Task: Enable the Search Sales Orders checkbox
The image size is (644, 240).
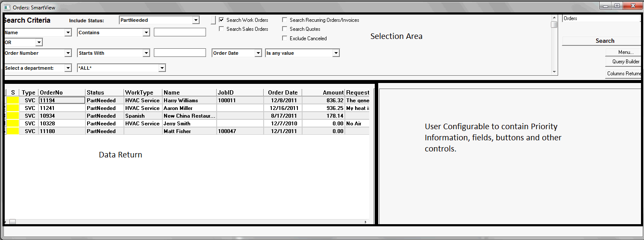Action: [x=221, y=29]
